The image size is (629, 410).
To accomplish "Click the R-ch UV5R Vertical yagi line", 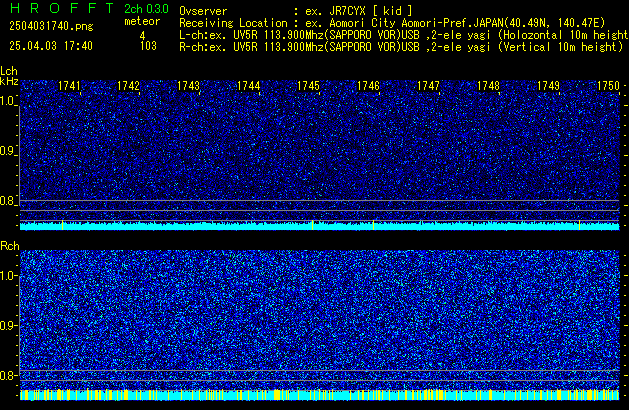I will pyautogui.click(x=401, y=47).
